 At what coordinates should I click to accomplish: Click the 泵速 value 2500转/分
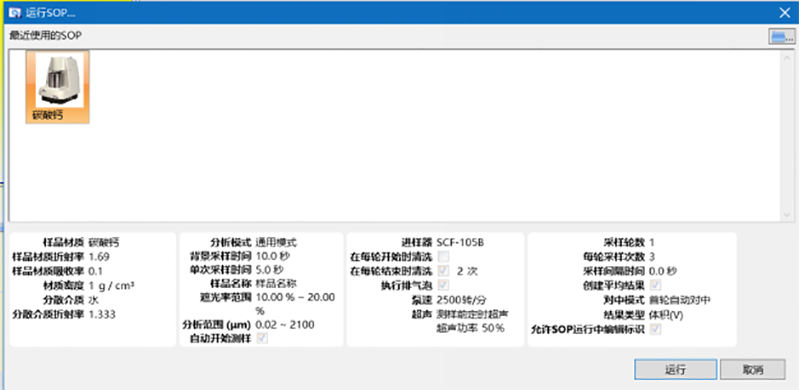[x=461, y=300]
